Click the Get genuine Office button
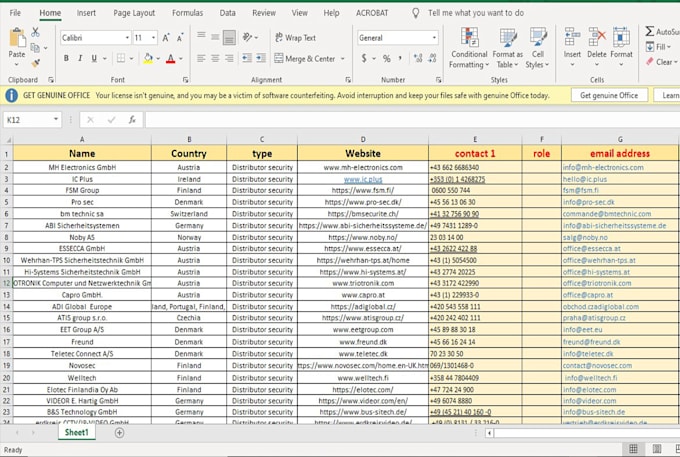680x457 pixels. click(x=609, y=95)
